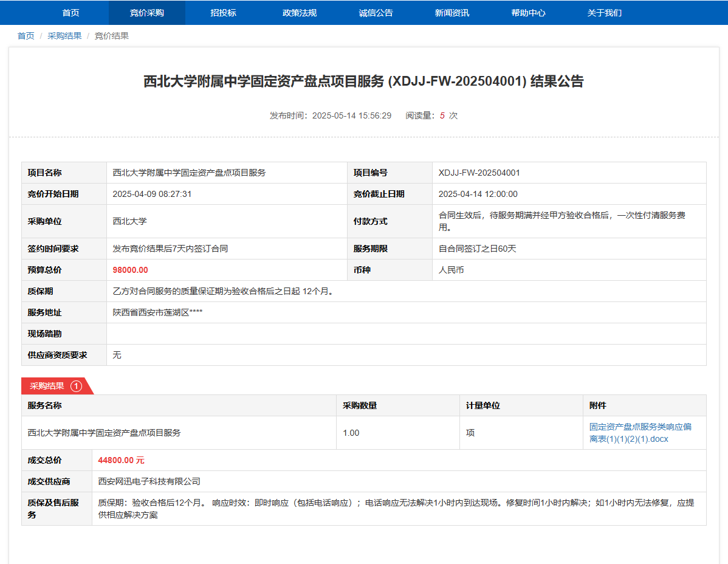Click the announcement title heading

(363, 81)
